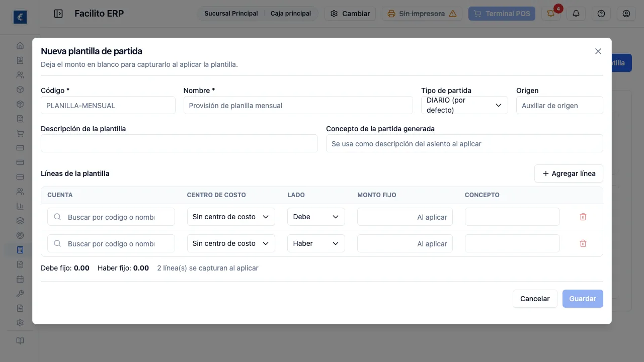Focus the Código input field

pyautogui.click(x=108, y=106)
